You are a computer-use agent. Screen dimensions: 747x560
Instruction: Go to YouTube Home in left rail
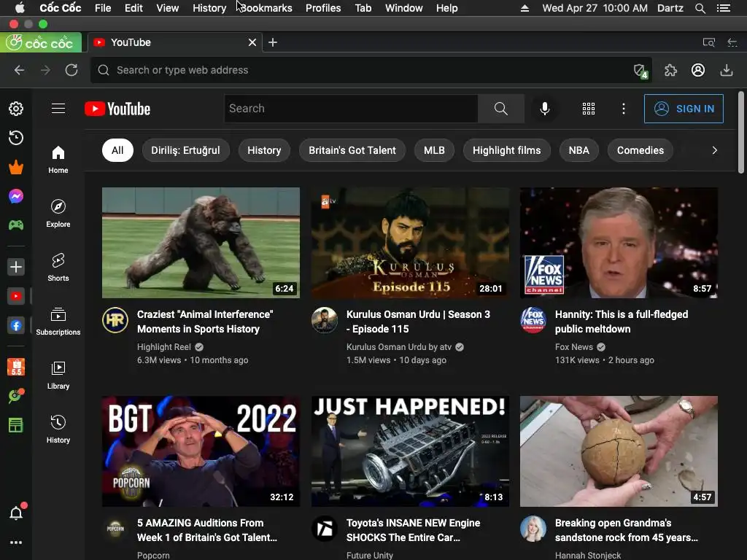[58, 160]
